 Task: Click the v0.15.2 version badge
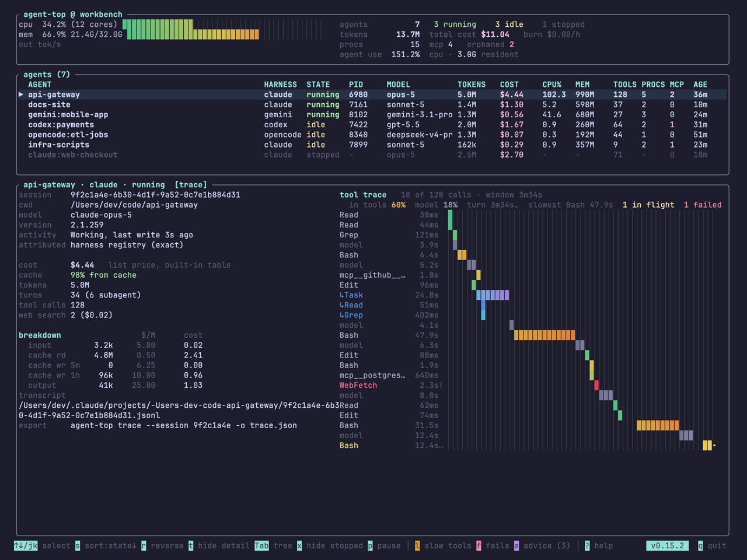coord(667,546)
